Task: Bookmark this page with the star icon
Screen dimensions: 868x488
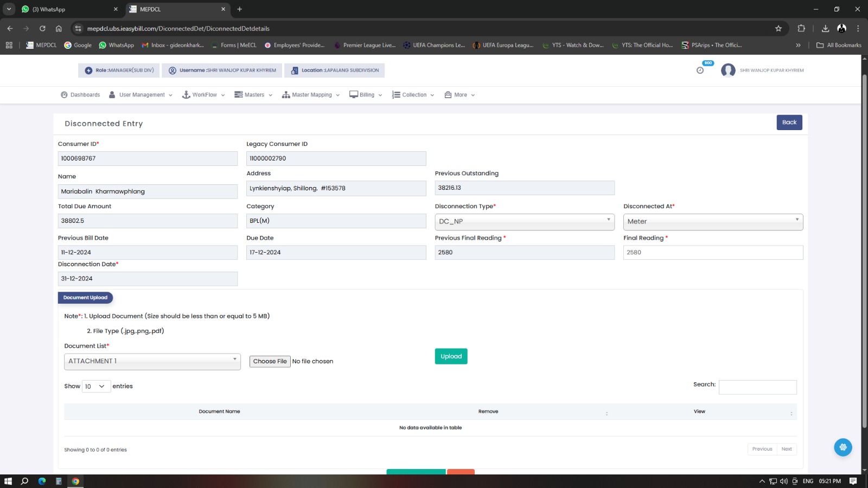Action: [x=778, y=29]
